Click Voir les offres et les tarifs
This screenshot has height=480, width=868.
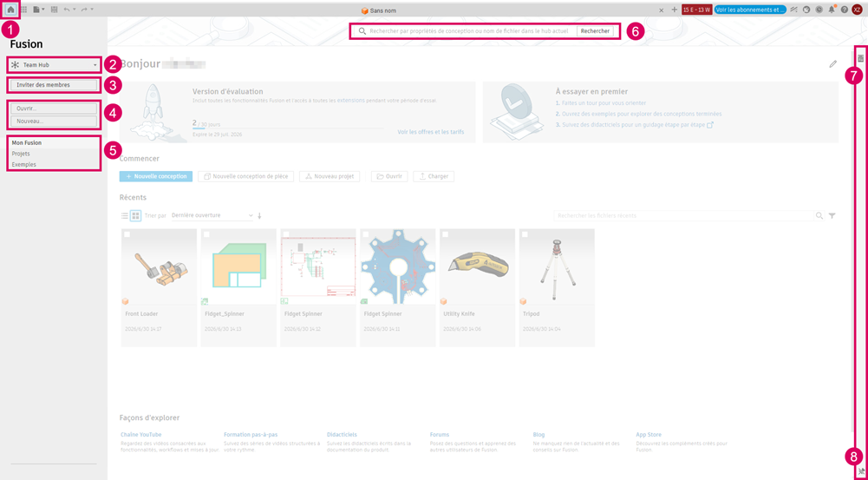point(431,132)
